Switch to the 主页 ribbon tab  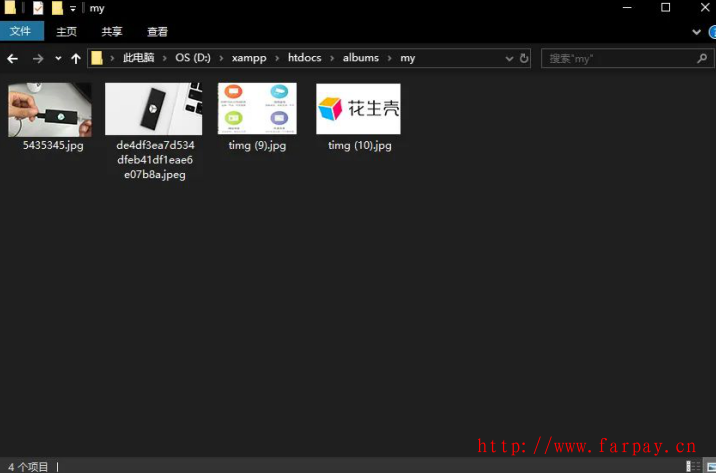pyautogui.click(x=66, y=32)
